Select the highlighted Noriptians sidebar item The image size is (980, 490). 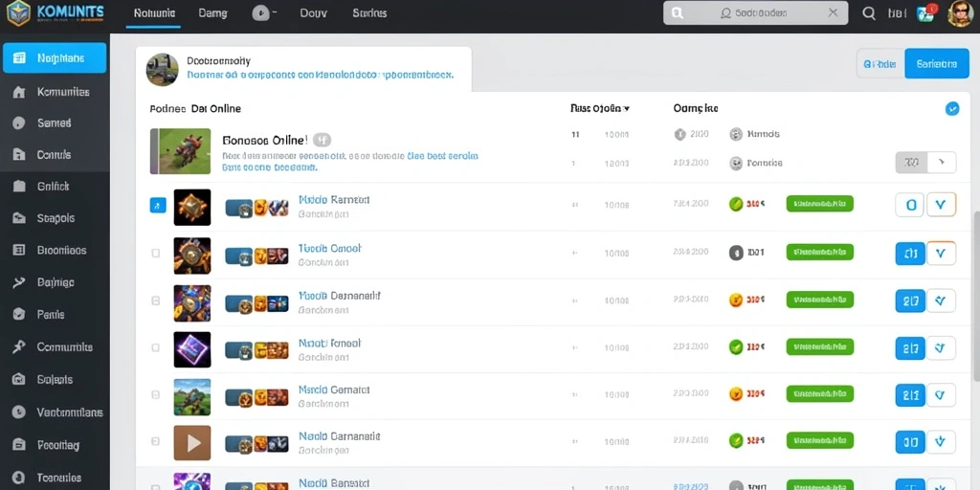coord(55,58)
